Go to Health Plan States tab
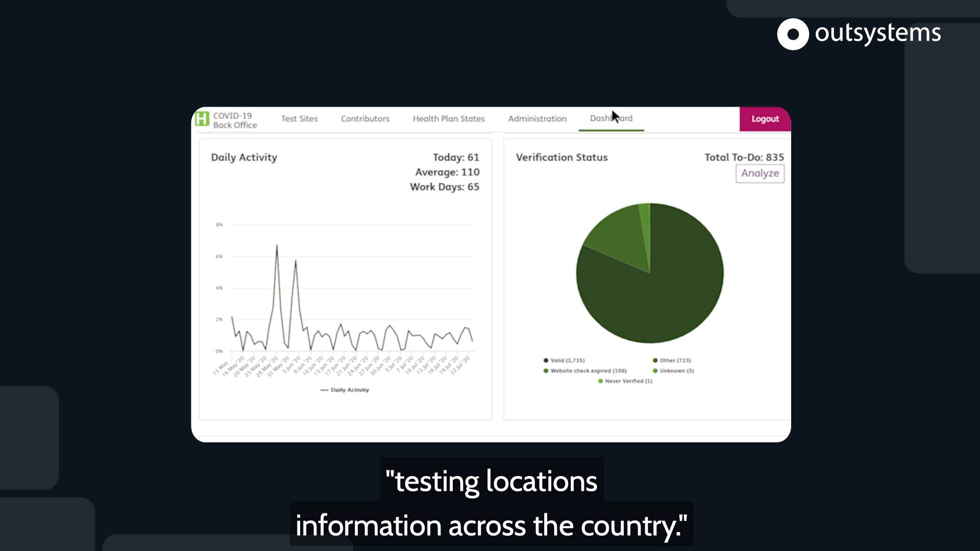The image size is (980, 551). click(449, 119)
